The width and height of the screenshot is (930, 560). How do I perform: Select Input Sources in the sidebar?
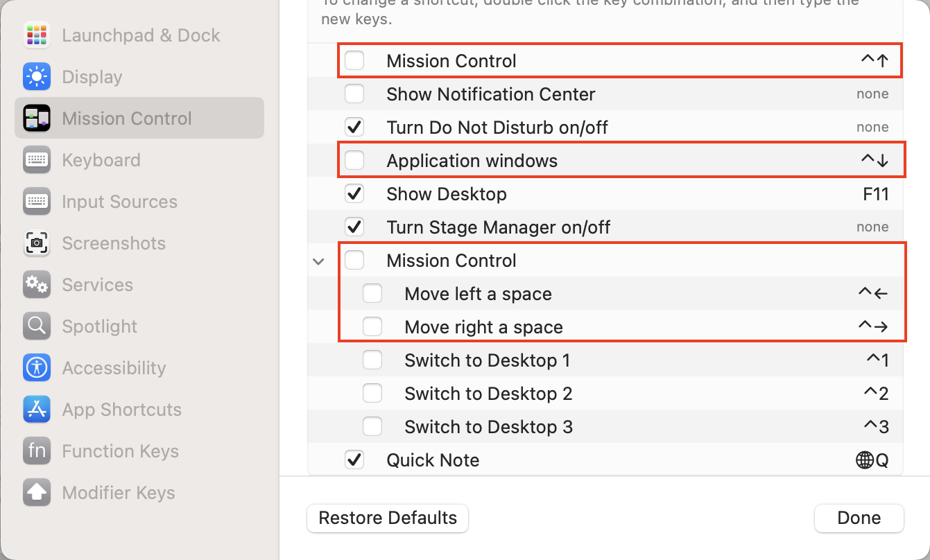(119, 202)
